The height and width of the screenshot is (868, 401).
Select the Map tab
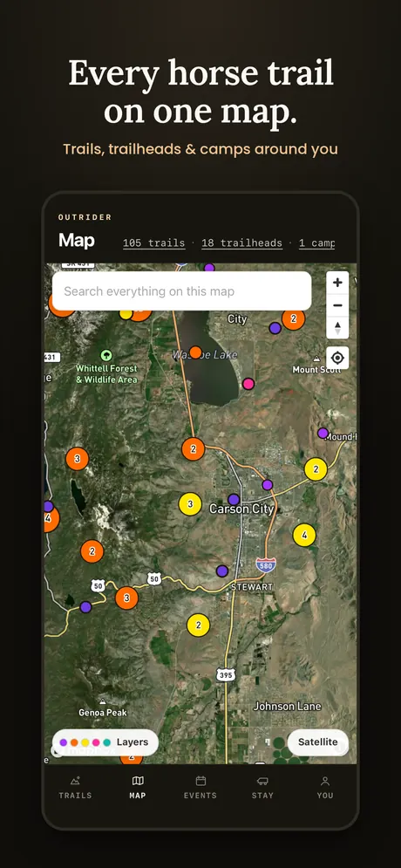click(138, 788)
